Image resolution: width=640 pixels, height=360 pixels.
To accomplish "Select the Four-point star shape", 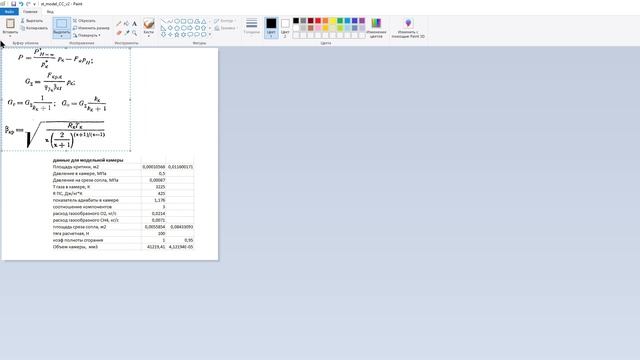I will click(x=170, y=35).
